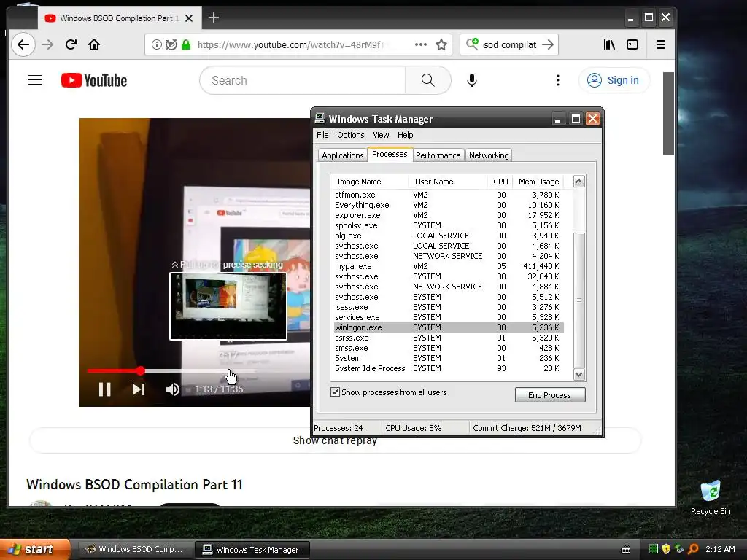The height and width of the screenshot is (560, 747).
Task: Search with voice microphone icon
Action: tap(472, 80)
